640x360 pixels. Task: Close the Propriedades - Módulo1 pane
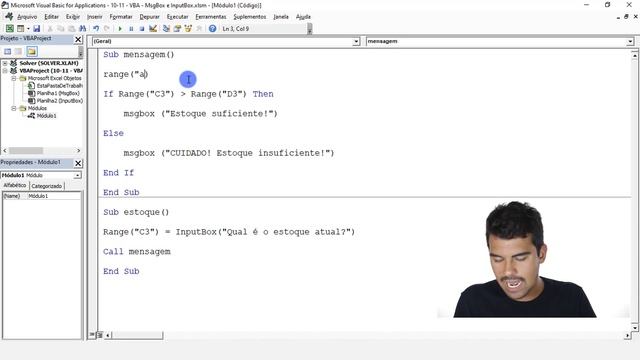78,163
